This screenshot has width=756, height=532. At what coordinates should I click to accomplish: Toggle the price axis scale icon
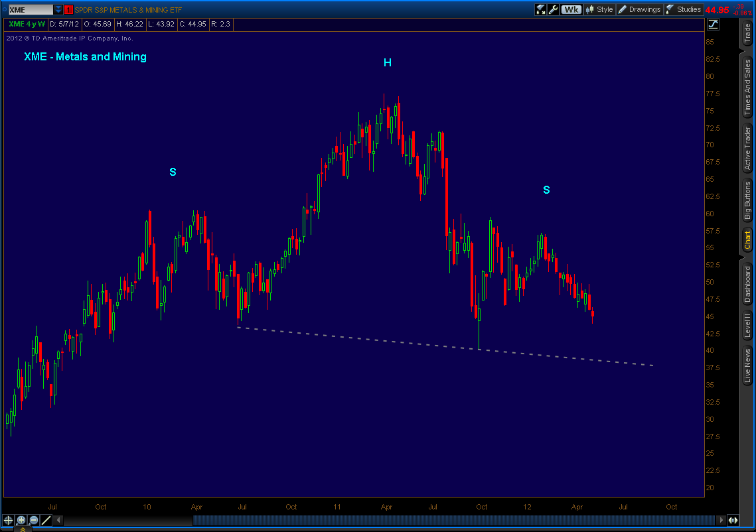(x=714, y=25)
